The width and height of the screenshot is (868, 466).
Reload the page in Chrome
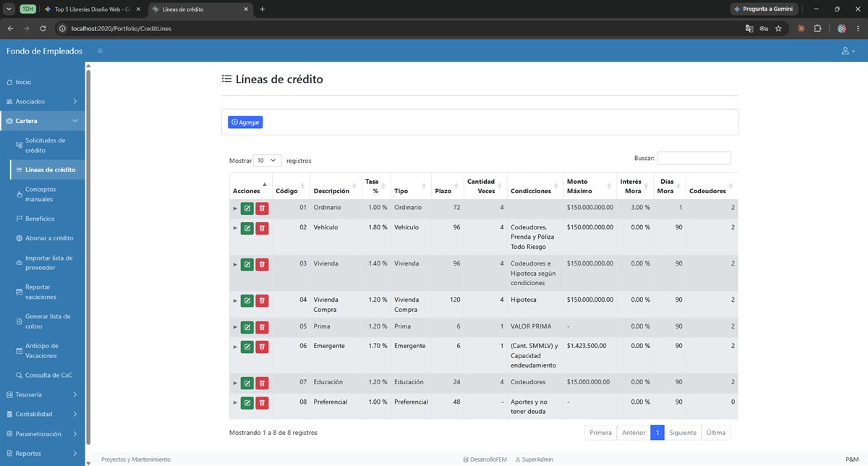click(43, 28)
